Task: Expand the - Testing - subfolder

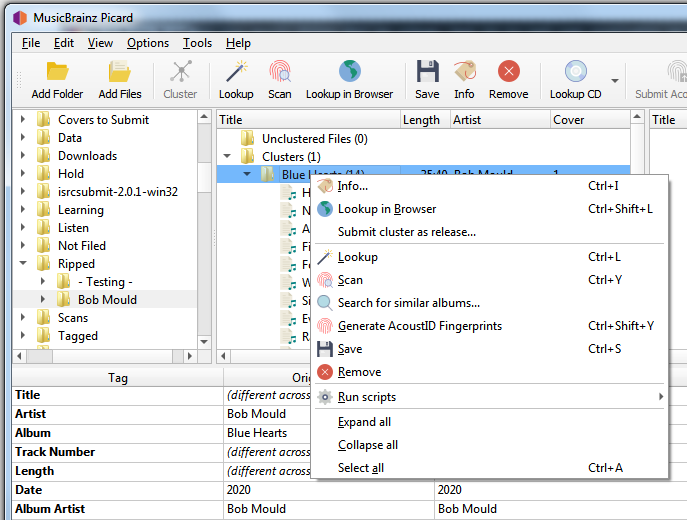Action: tap(42, 281)
